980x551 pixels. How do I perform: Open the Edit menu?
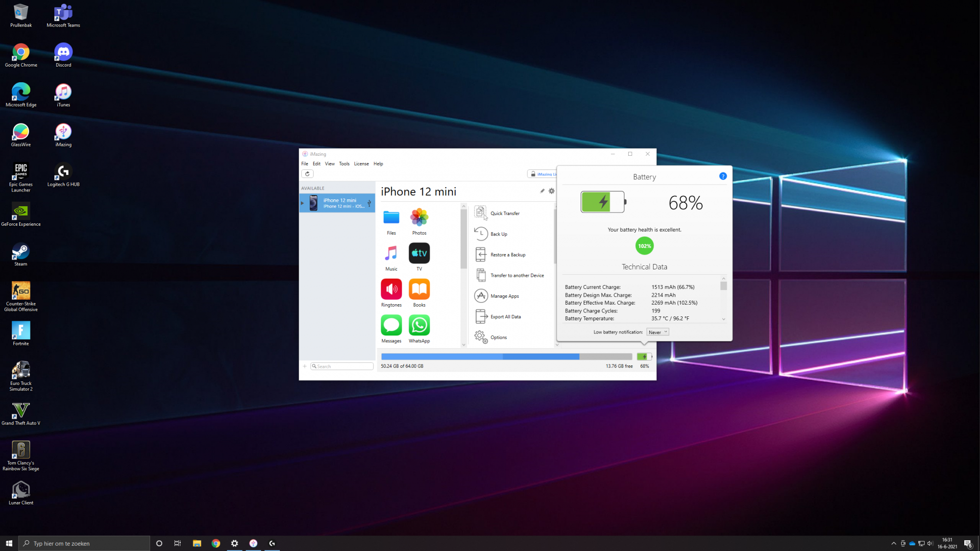pos(317,164)
